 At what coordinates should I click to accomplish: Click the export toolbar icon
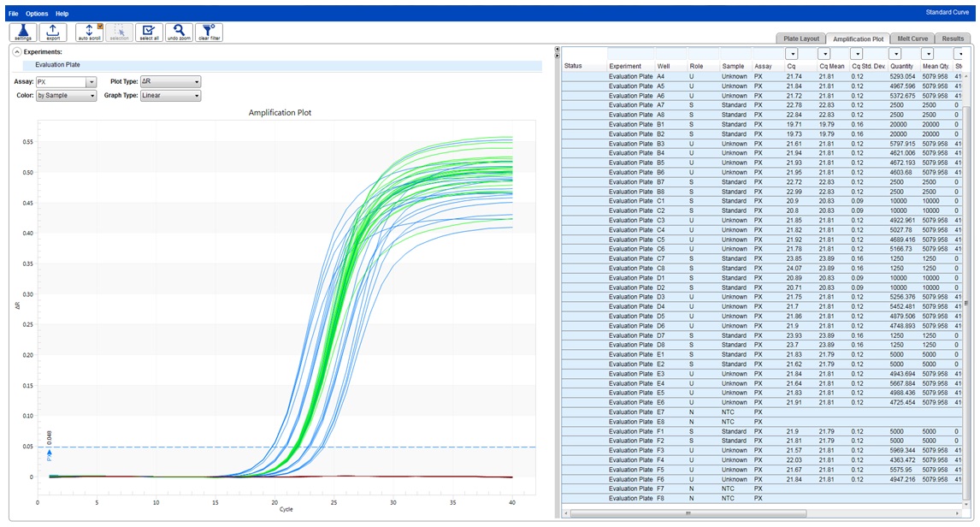53,33
